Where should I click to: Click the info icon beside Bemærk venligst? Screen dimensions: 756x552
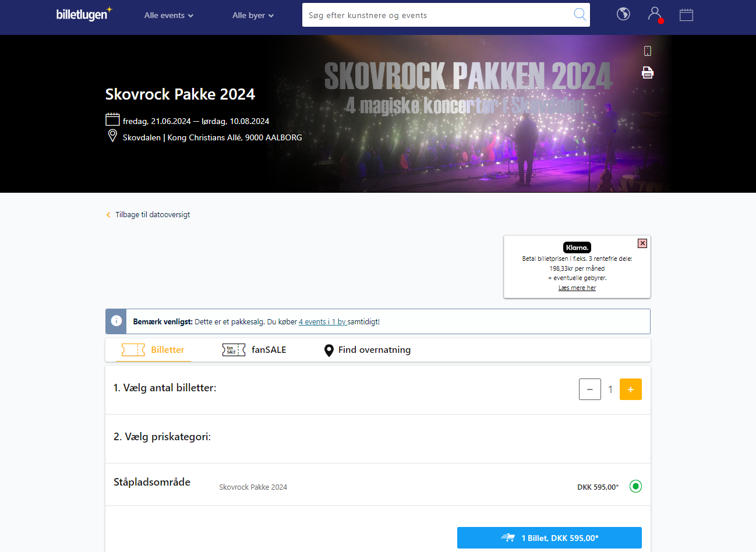116,321
